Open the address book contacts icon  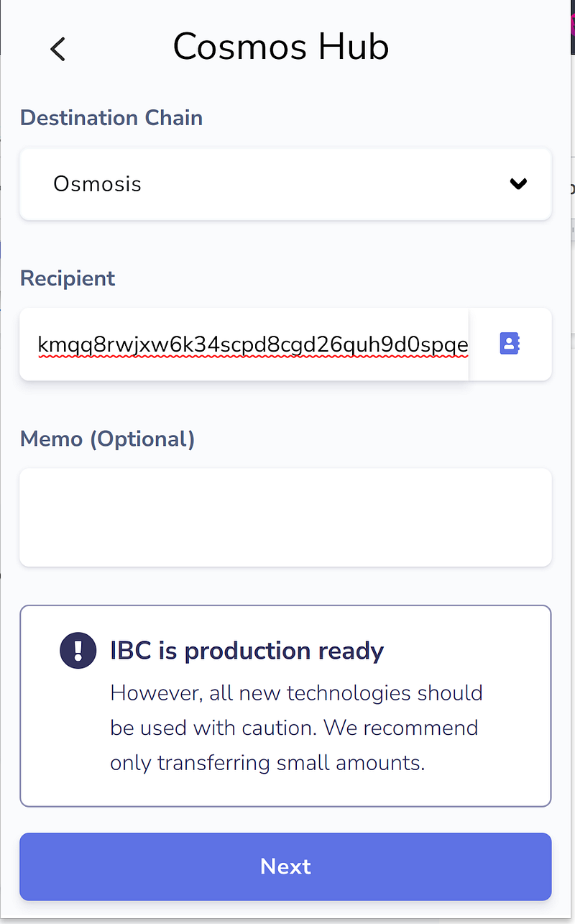pos(510,344)
